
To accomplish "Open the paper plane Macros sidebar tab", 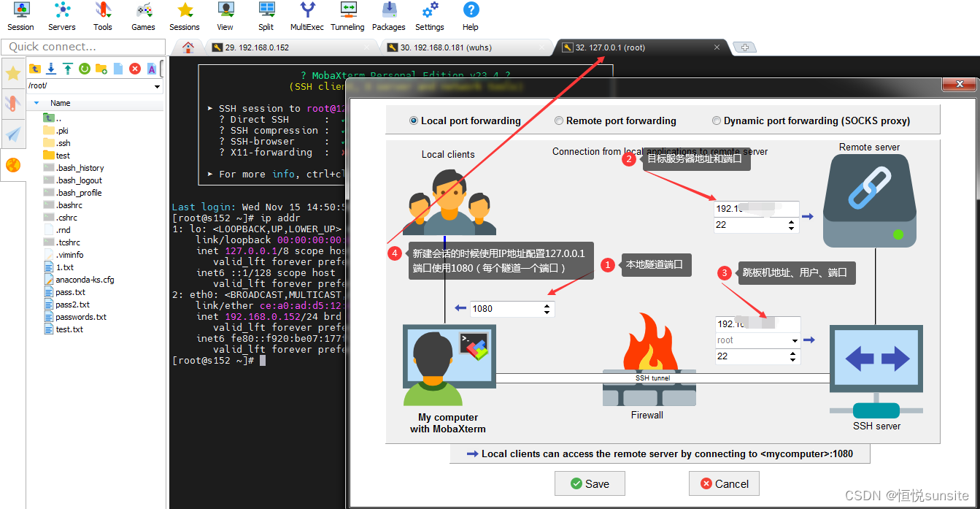I will coord(13,134).
